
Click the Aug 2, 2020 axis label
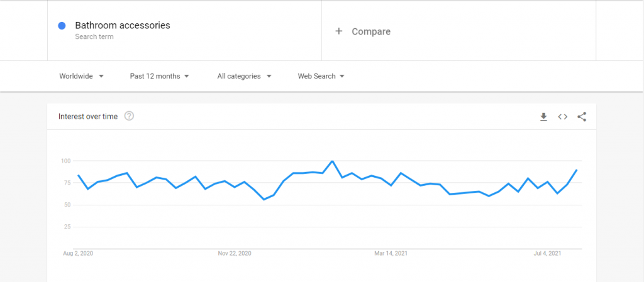pos(78,254)
